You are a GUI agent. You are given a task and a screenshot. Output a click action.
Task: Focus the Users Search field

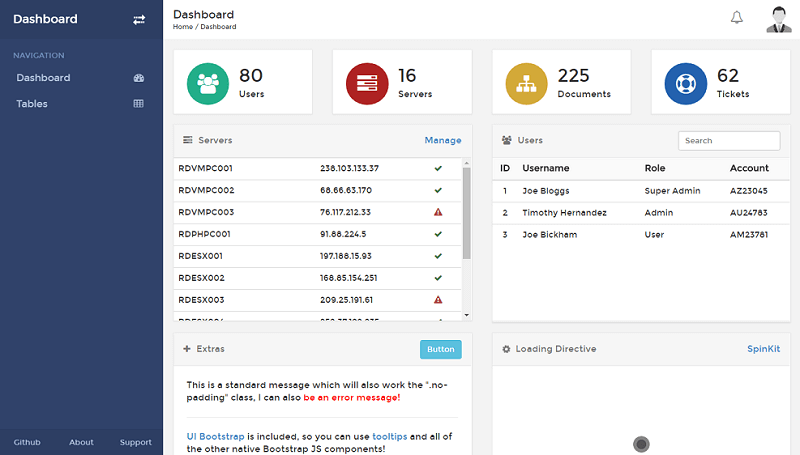(729, 141)
